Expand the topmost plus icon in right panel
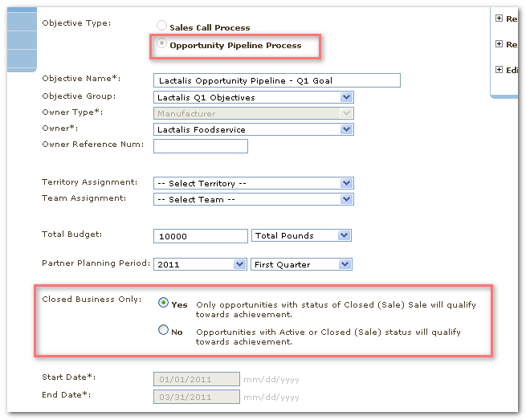 (499, 18)
